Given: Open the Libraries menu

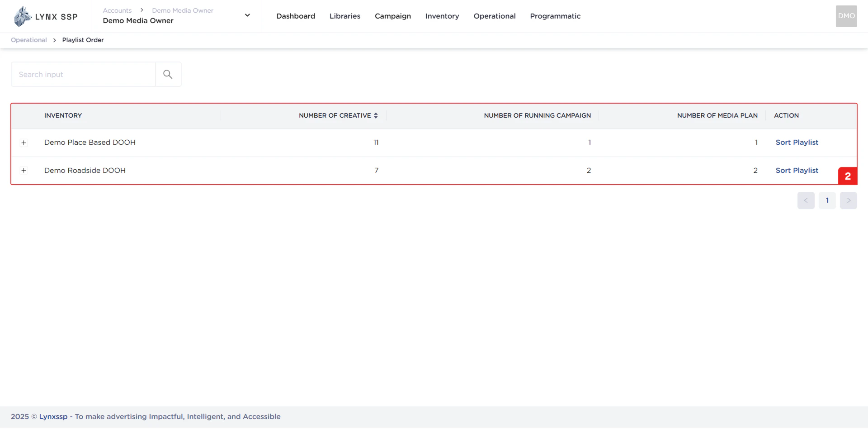Looking at the screenshot, I should pos(345,16).
